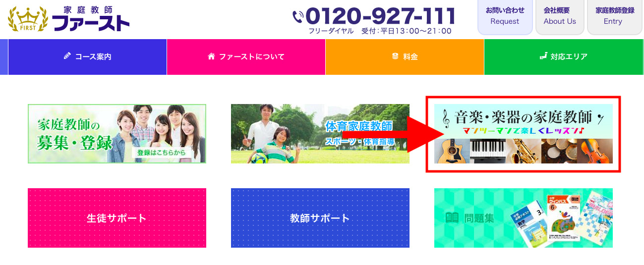
Task: Open the コース案内 menu item
Action: pos(87,56)
